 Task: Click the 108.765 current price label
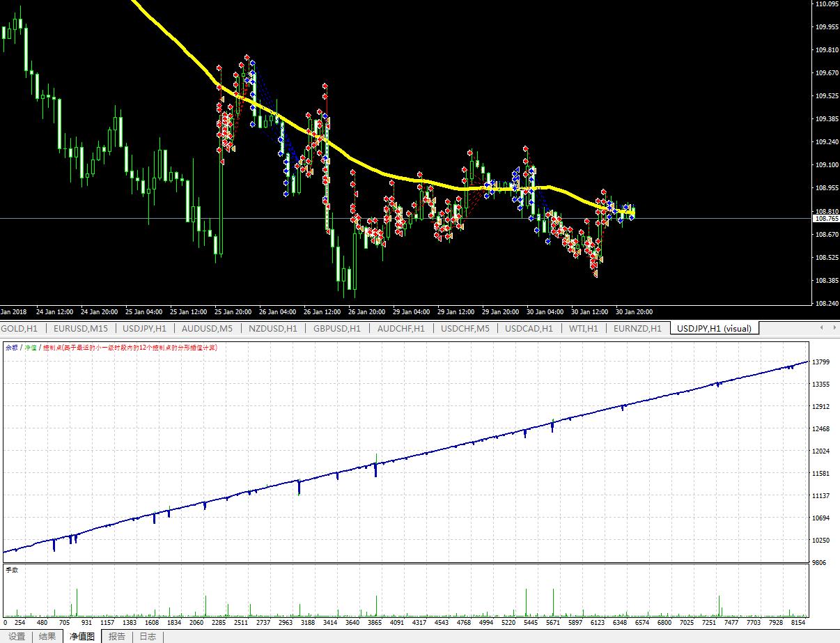(827, 219)
